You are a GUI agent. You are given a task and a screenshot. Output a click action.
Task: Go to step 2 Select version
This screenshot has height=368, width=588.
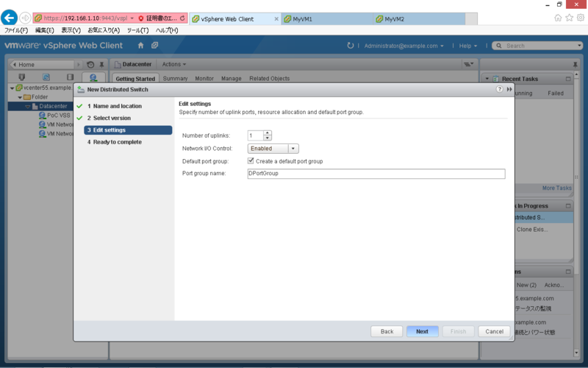[109, 118]
